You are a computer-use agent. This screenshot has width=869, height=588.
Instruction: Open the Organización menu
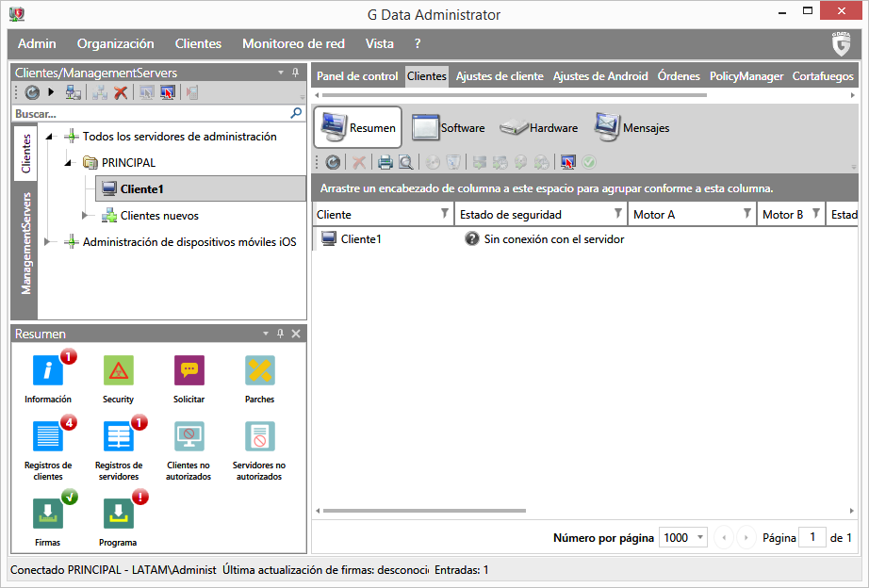pyautogui.click(x=115, y=43)
